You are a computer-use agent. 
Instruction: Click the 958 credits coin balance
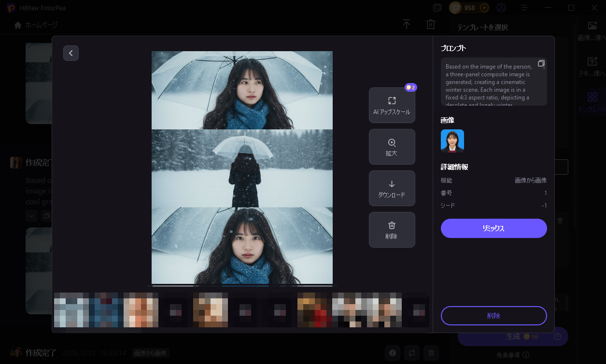coord(463,8)
